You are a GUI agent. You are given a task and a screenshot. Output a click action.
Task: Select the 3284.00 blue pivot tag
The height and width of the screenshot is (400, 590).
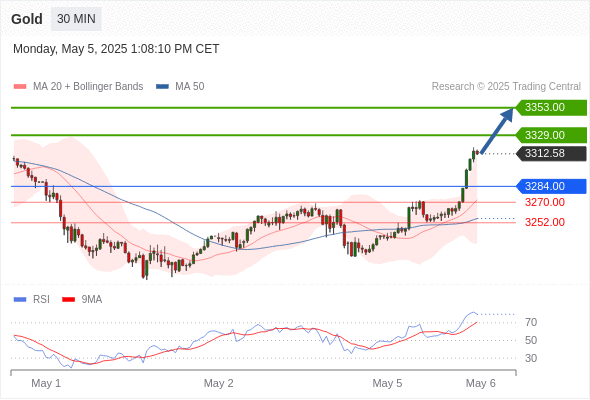click(551, 186)
